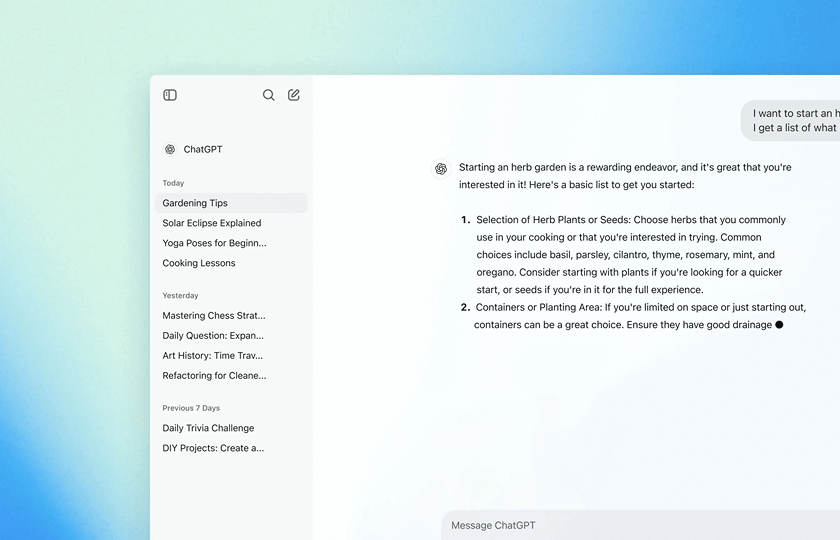Open the Daily Question conversation

click(213, 336)
